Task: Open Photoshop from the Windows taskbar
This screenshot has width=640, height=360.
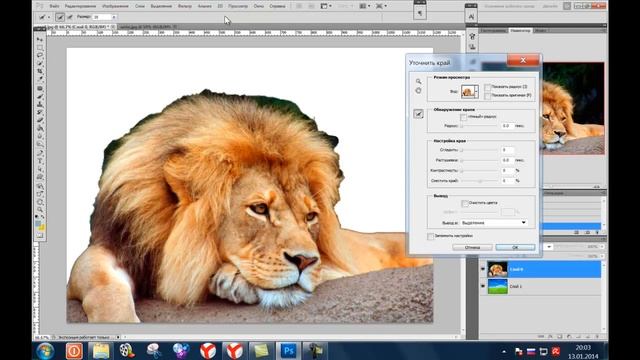Action: [x=289, y=351]
